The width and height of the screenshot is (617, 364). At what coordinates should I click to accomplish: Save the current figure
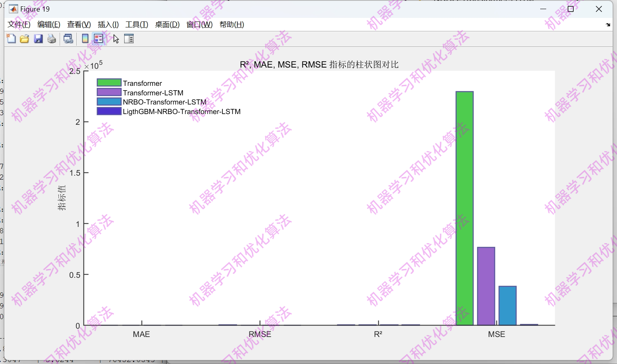pyautogui.click(x=38, y=39)
